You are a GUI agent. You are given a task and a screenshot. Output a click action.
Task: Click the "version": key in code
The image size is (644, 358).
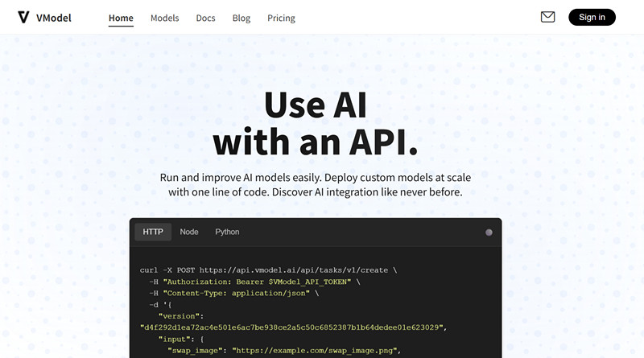pyautogui.click(x=181, y=316)
